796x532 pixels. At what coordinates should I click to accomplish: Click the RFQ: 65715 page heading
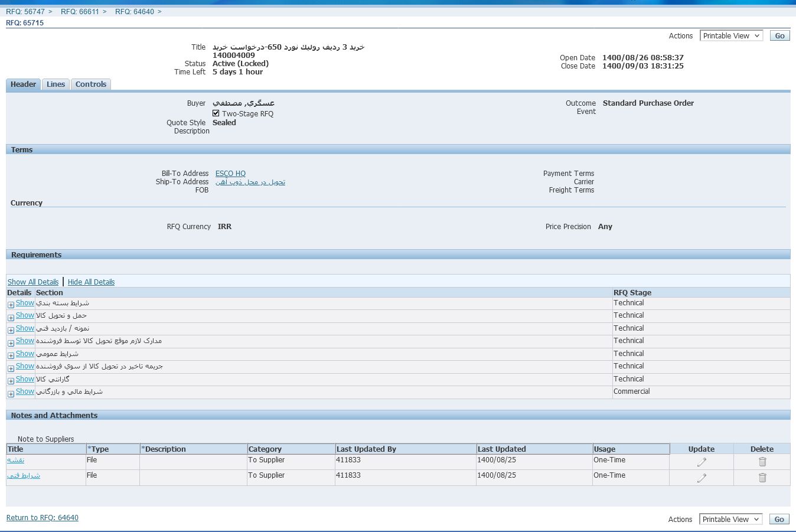(x=25, y=23)
